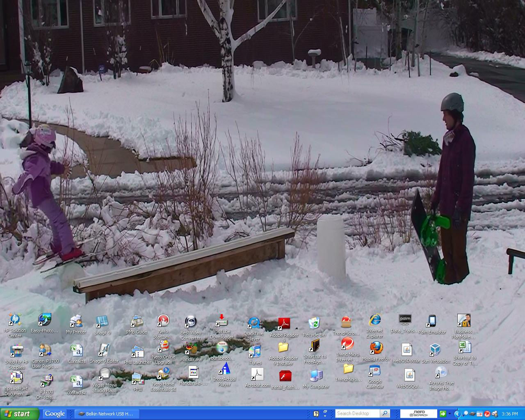Viewport: 525px width, 420px height.
Task: Click the Google button on the taskbar
Action: 54,414
